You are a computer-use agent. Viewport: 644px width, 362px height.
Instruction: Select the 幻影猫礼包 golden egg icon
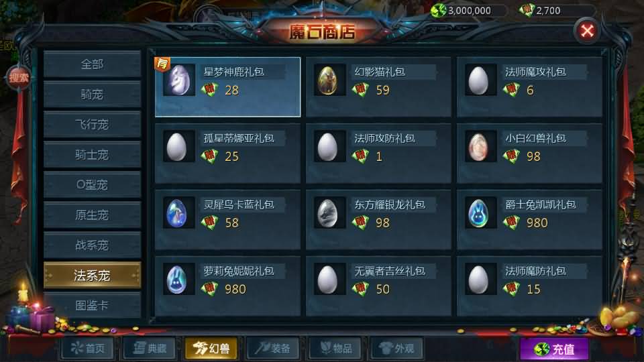[x=329, y=80]
